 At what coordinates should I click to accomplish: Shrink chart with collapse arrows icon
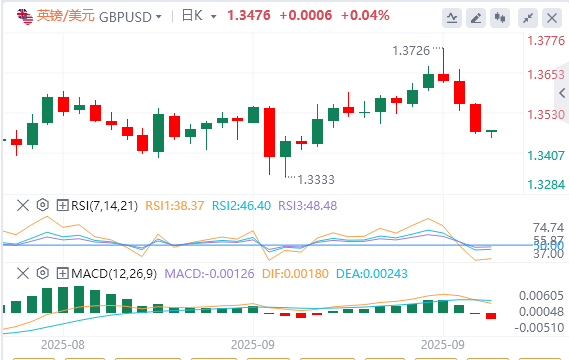point(528,18)
